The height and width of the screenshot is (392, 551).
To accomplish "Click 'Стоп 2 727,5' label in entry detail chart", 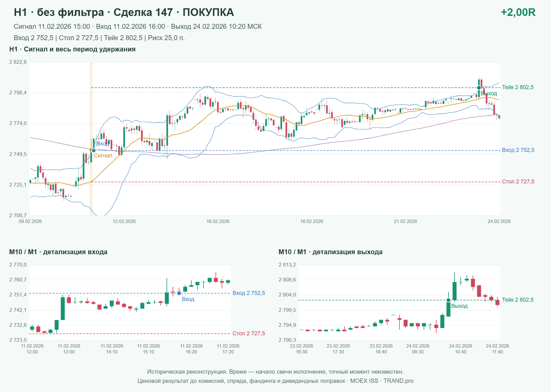I will tap(249, 334).
